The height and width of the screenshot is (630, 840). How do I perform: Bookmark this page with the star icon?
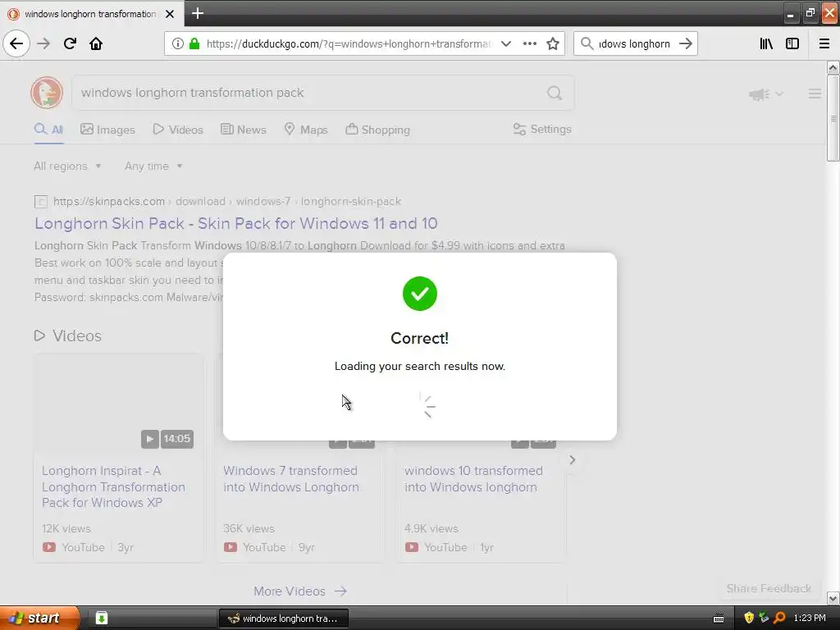(553, 43)
